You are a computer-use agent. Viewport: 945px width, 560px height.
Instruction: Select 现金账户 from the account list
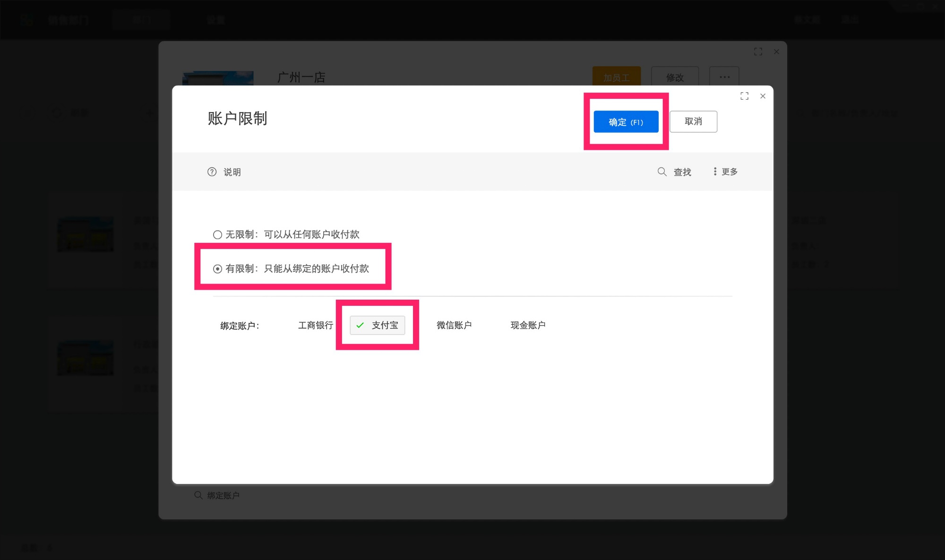point(528,325)
